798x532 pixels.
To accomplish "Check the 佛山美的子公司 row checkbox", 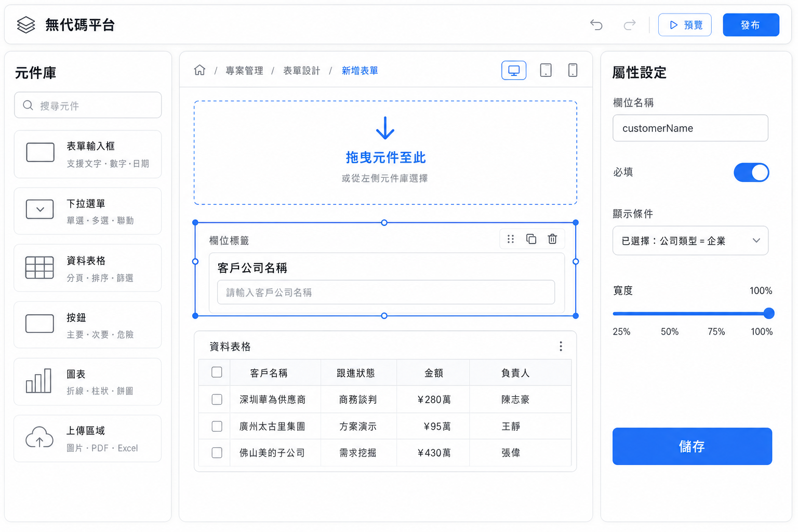I will 217,453.
